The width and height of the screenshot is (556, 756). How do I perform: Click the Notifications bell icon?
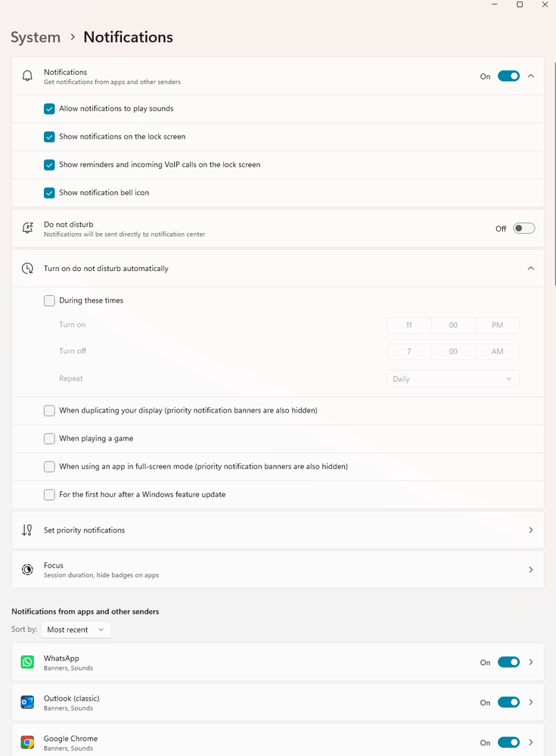tap(28, 76)
